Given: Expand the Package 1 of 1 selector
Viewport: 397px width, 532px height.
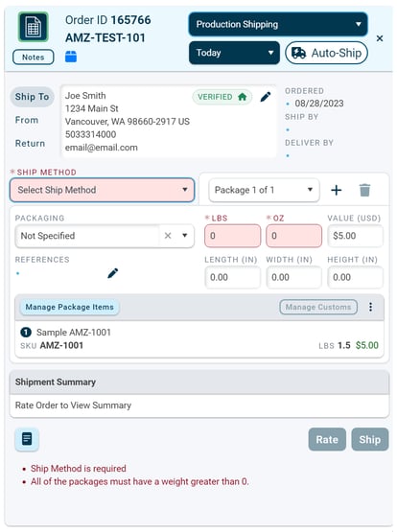Looking at the screenshot, I should tap(264, 190).
